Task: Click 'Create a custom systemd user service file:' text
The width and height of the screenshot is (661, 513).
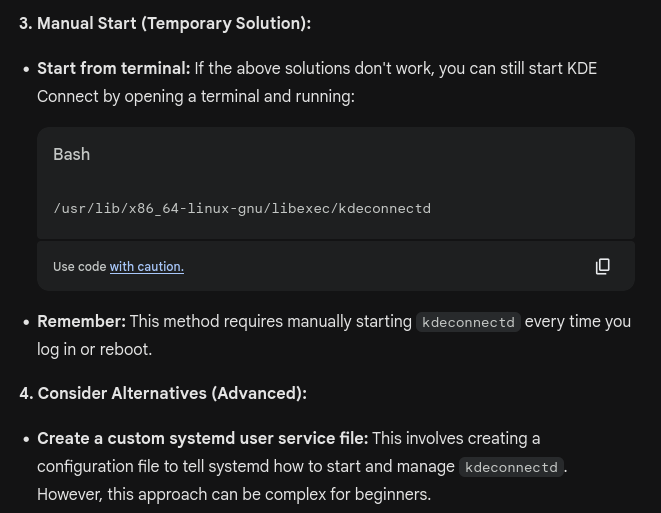Action: coord(202,438)
